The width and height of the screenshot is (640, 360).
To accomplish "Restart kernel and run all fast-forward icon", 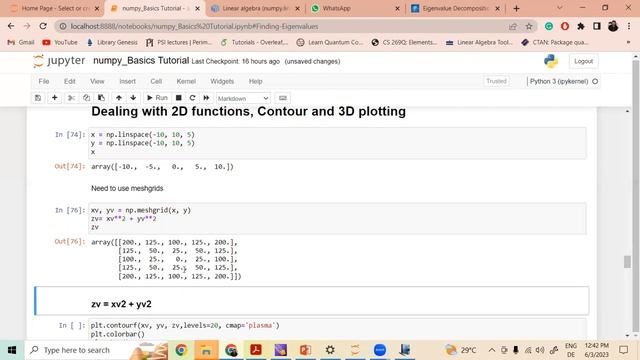I will pos(206,98).
